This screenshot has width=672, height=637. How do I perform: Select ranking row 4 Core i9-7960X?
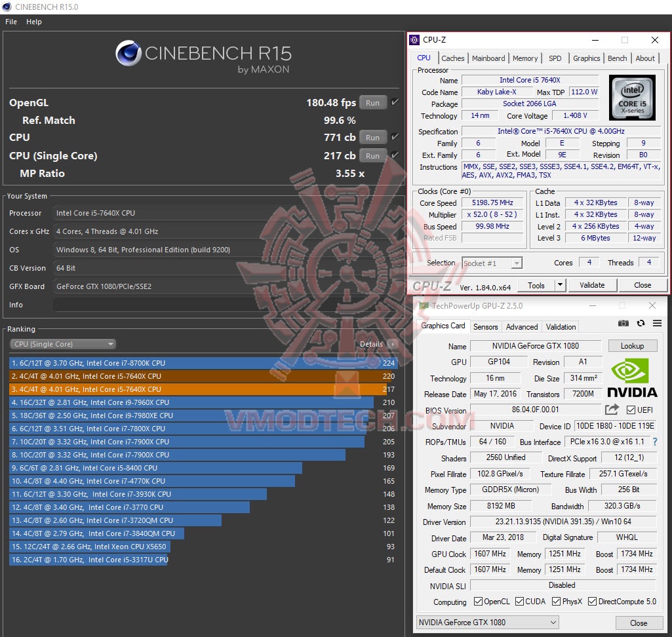(x=203, y=402)
